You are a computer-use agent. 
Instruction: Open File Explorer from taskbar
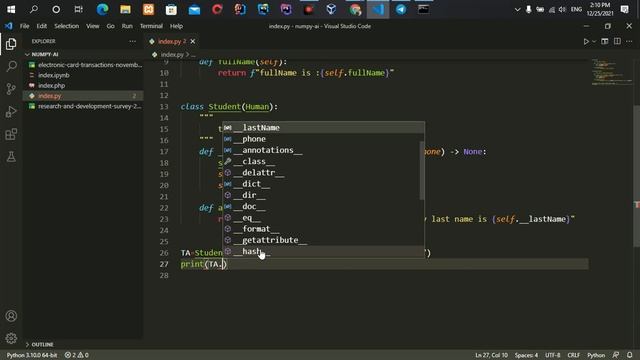pos(125,9)
